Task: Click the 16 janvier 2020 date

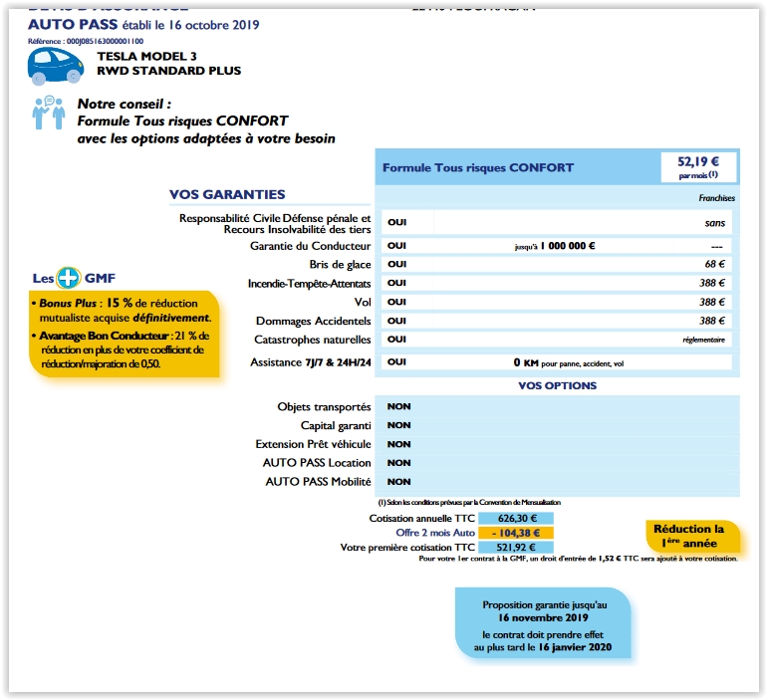Action: click(x=575, y=647)
